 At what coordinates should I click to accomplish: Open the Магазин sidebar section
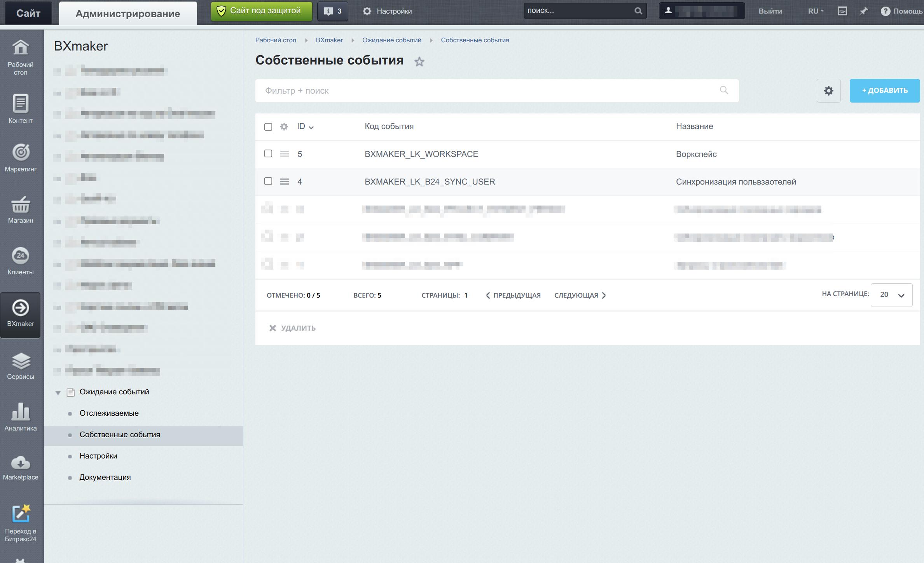pyautogui.click(x=21, y=210)
